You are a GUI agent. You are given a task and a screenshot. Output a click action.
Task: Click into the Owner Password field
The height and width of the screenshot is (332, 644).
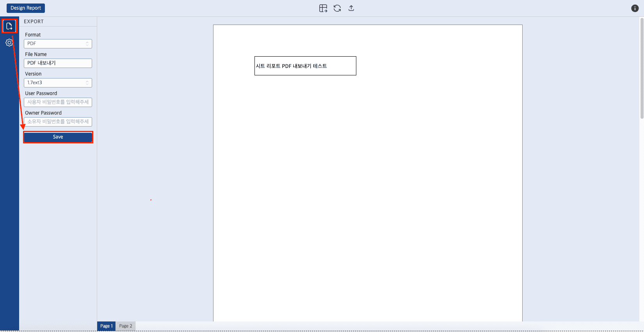click(58, 122)
